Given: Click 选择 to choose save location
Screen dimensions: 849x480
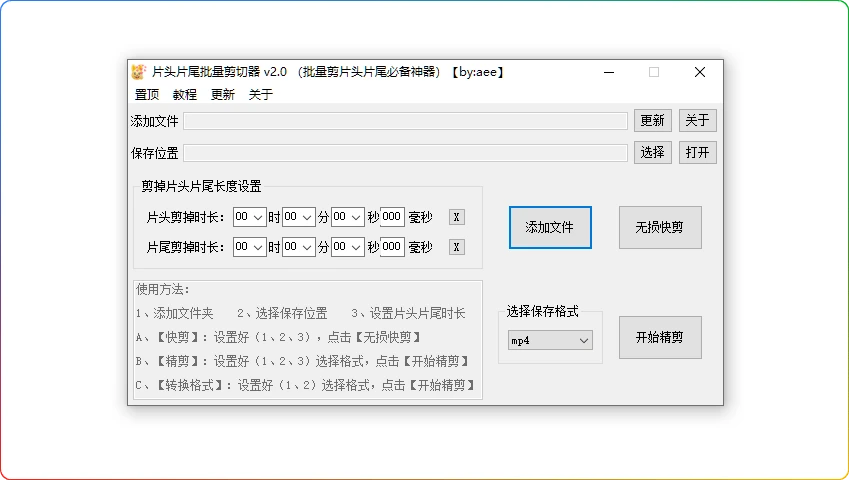Looking at the screenshot, I should coord(652,153).
